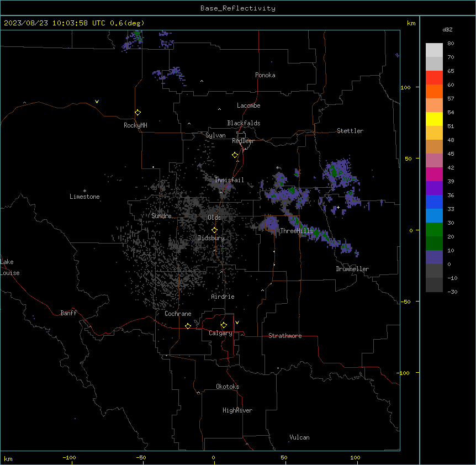Screen dimensions: 476x465
Task: Pick the light gray swatch between 80 and 70
Action: point(434,50)
